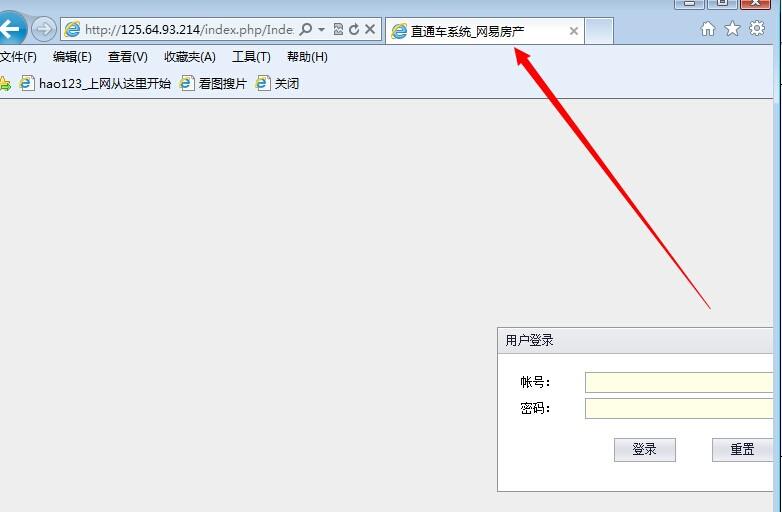Close the 直通车系统_网易房产 tab
The height and width of the screenshot is (512, 782).
pyautogui.click(x=574, y=31)
